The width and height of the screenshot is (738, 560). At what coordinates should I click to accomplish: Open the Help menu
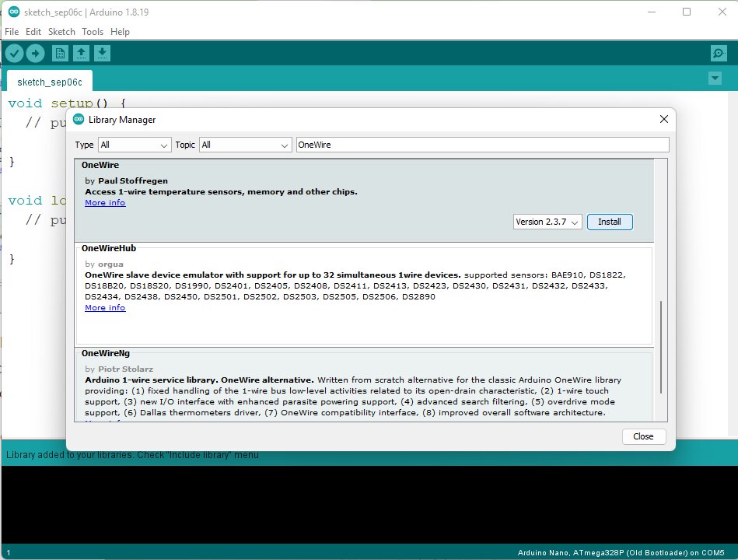point(120,32)
